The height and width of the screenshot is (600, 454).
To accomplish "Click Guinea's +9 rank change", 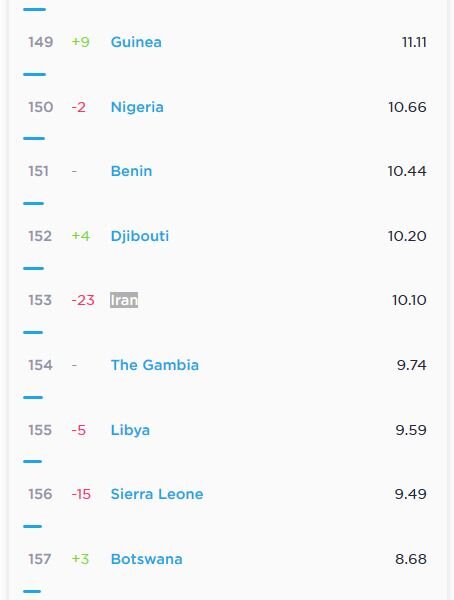I will [x=80, y=42].
